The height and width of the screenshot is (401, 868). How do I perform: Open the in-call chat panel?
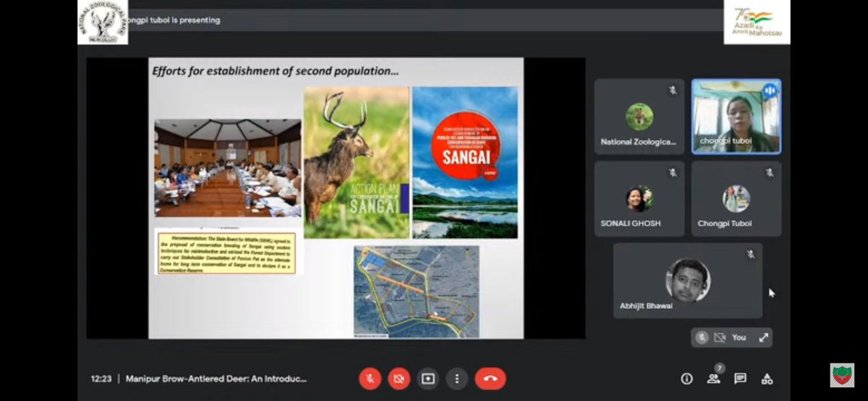[740, 379]
